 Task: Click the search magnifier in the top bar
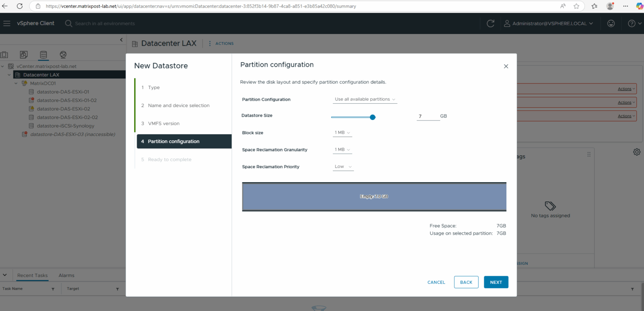[x=68, y=23]
